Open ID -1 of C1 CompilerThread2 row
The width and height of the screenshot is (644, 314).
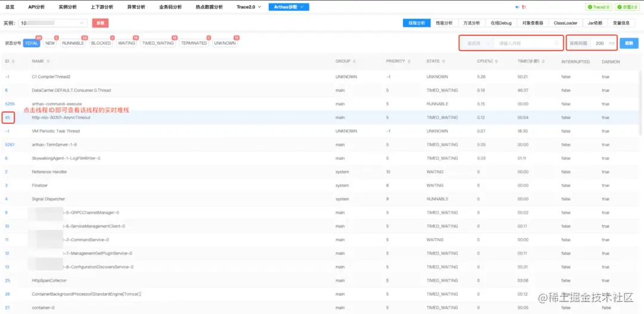click(x=7, y=77)
